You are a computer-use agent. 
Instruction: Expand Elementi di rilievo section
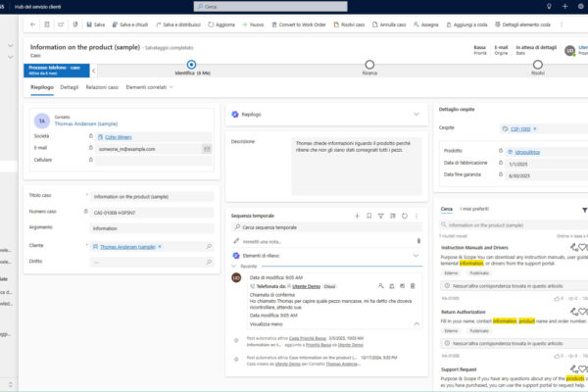pyautogui.click(x=416, y=256)
